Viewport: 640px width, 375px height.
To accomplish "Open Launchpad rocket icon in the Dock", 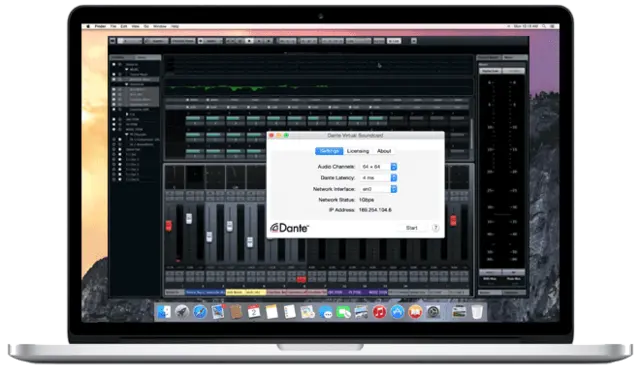I will tap(182, 313).
